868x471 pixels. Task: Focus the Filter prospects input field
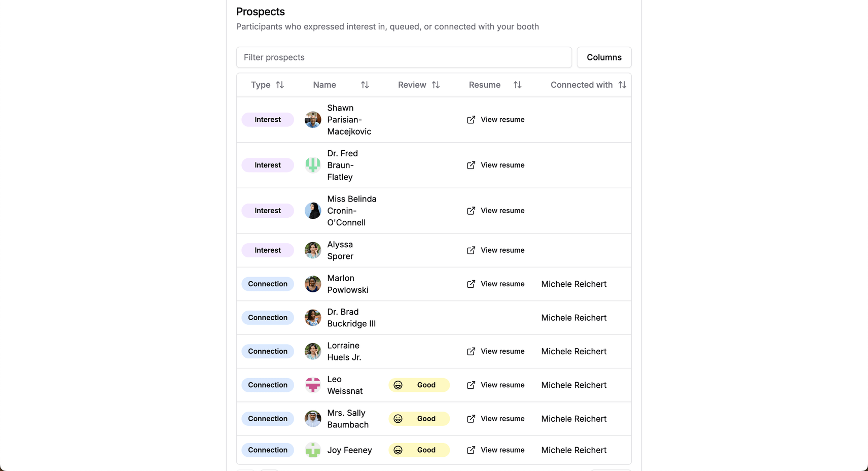click(404, 57)
